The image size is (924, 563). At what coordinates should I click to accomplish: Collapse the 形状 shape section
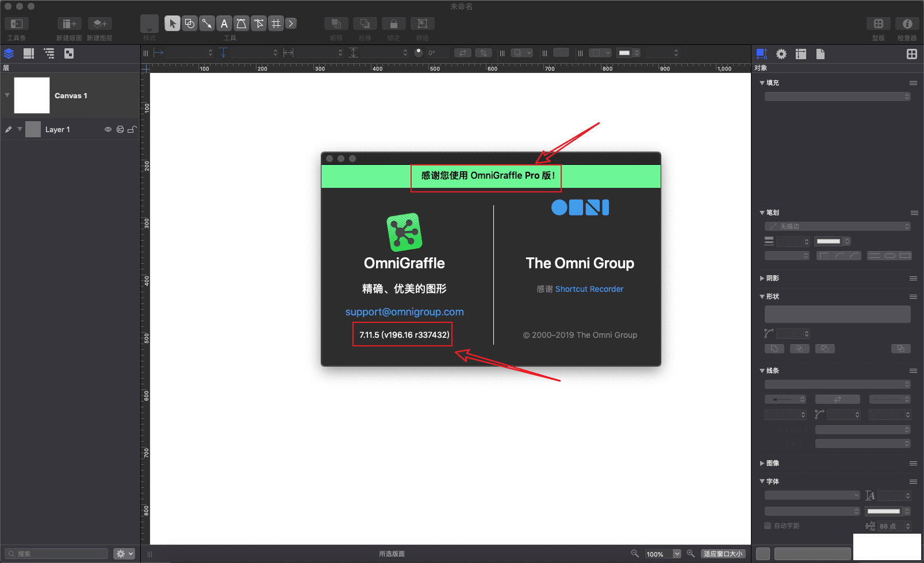(762, 296)
